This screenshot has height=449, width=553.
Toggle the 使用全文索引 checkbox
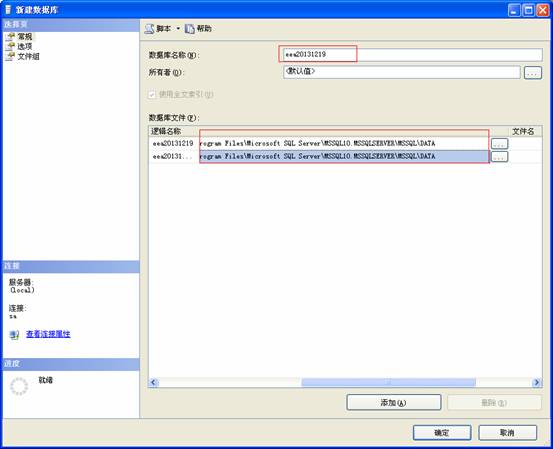click(x=152, y=94)
